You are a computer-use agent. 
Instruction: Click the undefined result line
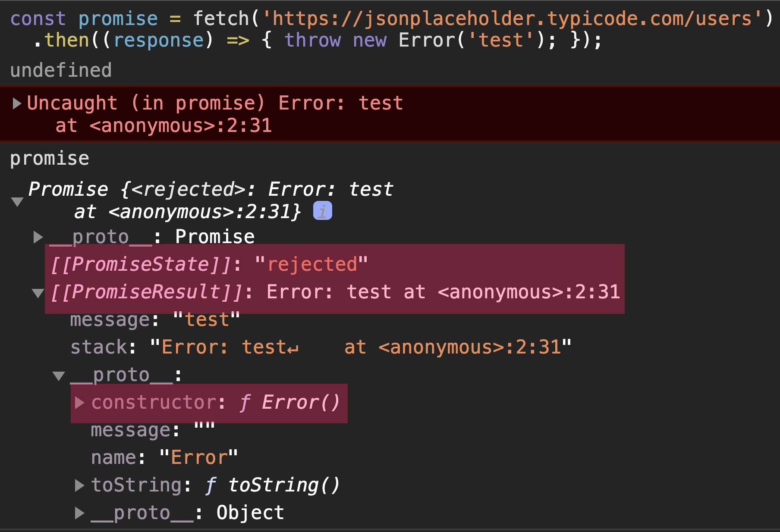(61, 70)
